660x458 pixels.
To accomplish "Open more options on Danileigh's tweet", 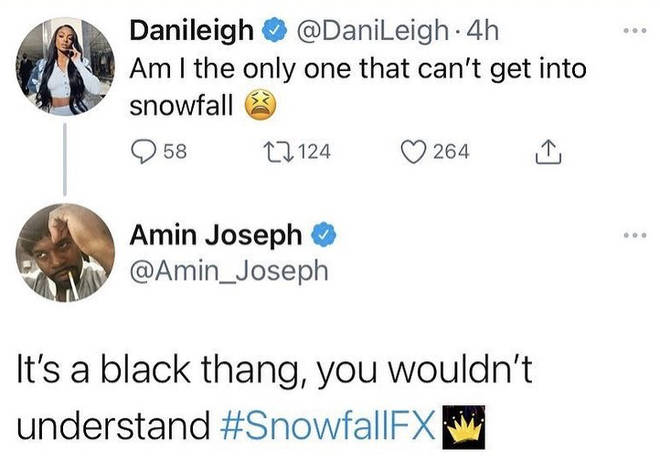I will pyautogui.click(x=635, y=31).
